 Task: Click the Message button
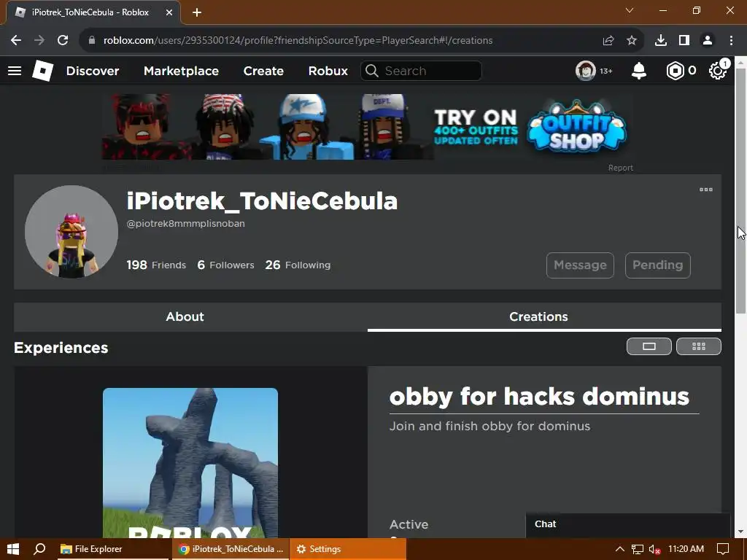[580, 265]
